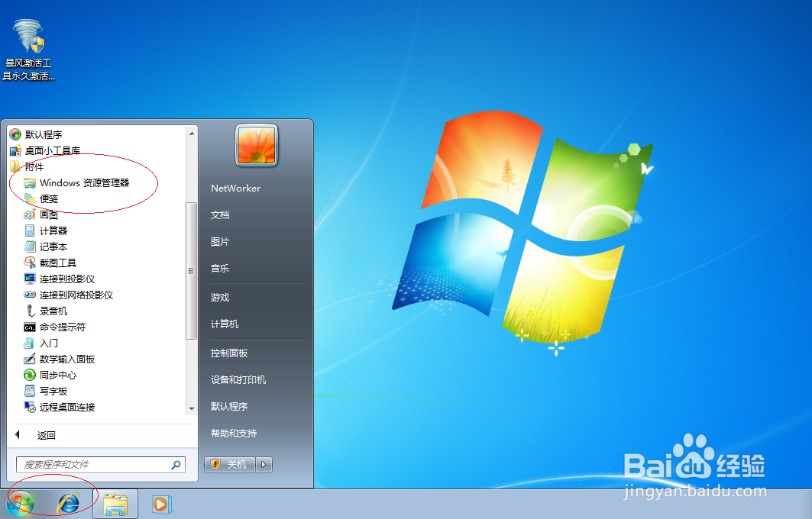The width and height of the screenshot is (812, 519).
Task: Click the Shut down (关机) button
Action: point(230,465)
